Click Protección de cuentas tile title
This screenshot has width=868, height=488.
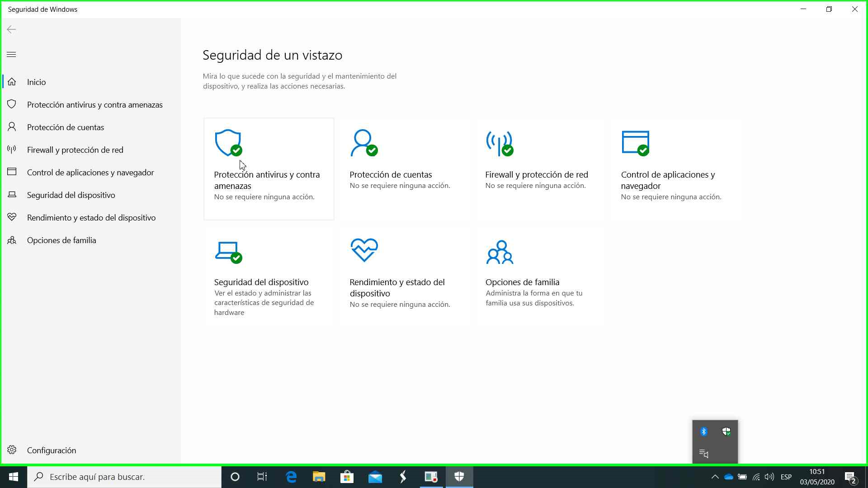391,174
